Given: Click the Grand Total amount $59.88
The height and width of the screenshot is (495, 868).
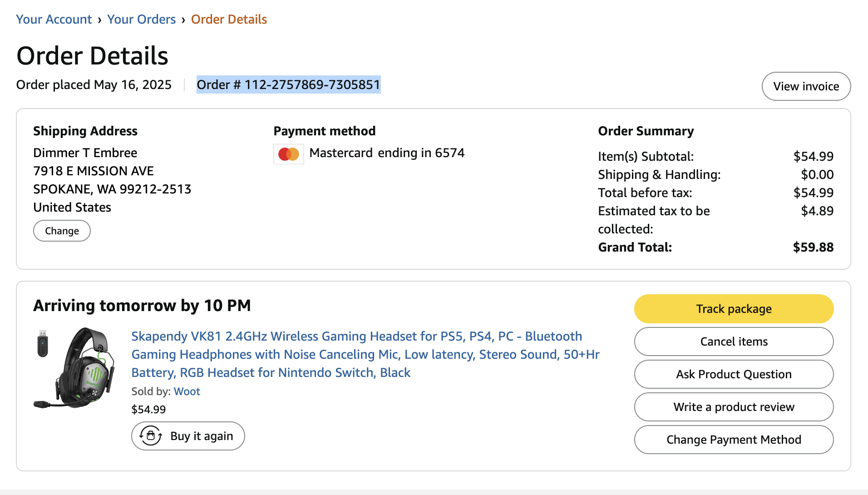Looking at the screenshot, I should pyautogui.click(x=813, y=247).
